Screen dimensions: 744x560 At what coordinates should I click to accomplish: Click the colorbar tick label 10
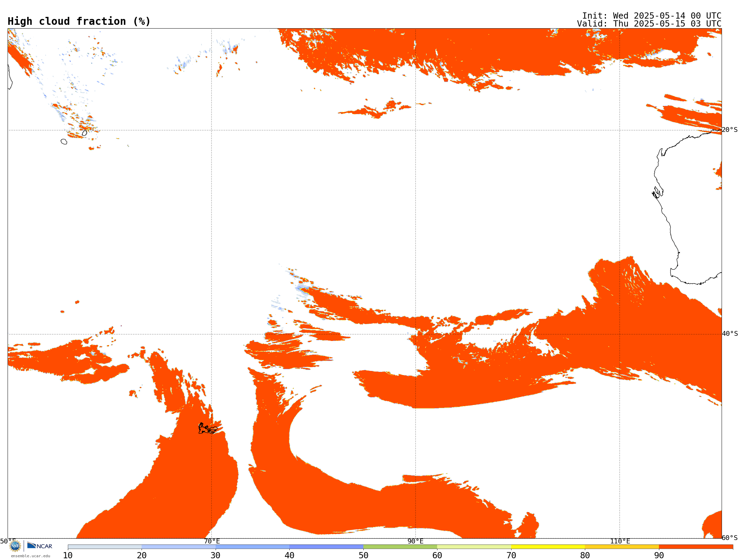(x=68, y=555)
